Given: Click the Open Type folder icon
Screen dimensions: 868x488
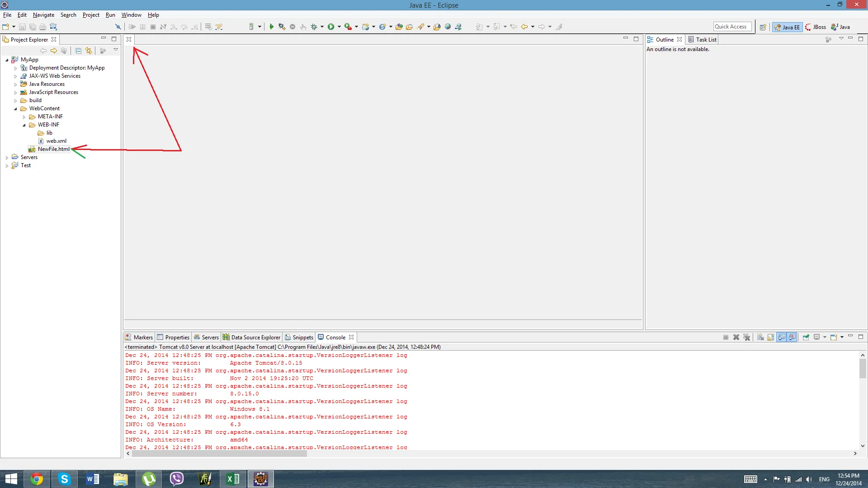Looking at the screenshot, I should pyautogui.click(x=399, y=27).
